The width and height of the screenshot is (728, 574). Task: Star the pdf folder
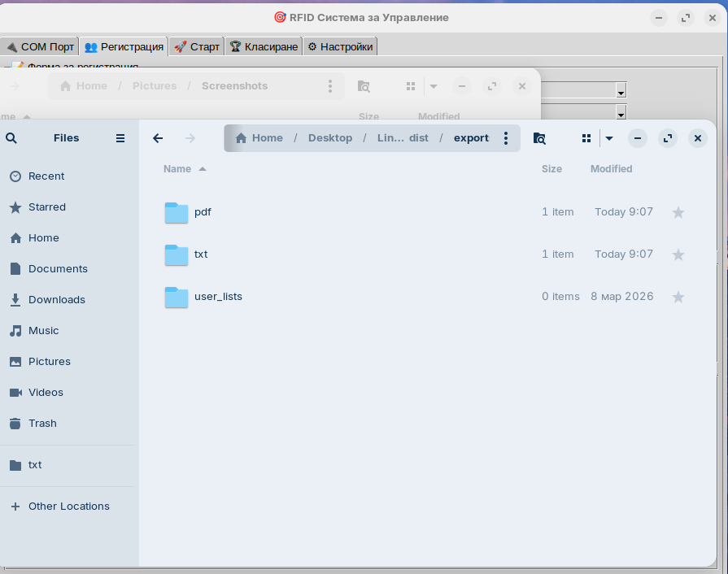(678, 212)
